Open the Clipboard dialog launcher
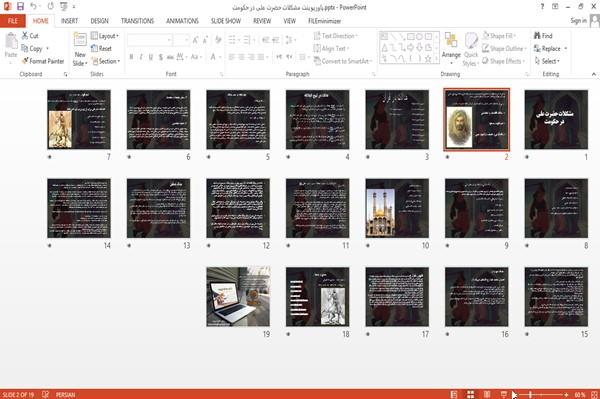This screenshot has width=600, height=399. tap(65, 75)
